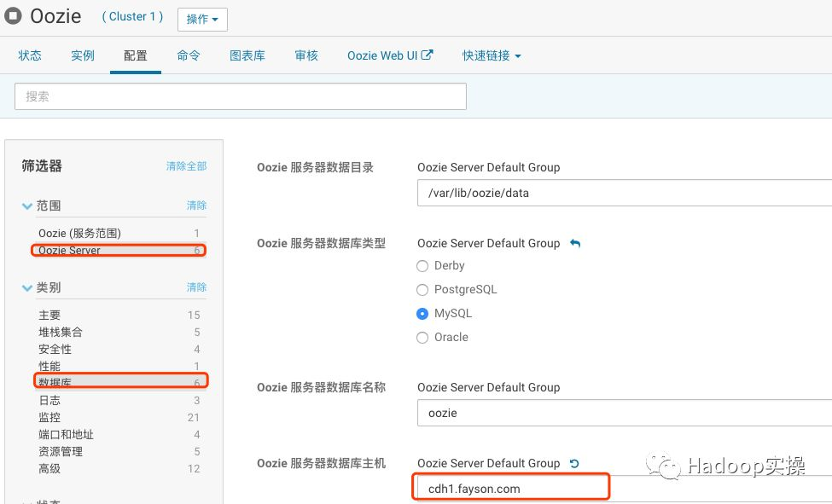Click the Oozie stopped status icon
Screen dimensions: 832x504
[x=13, y=15]
